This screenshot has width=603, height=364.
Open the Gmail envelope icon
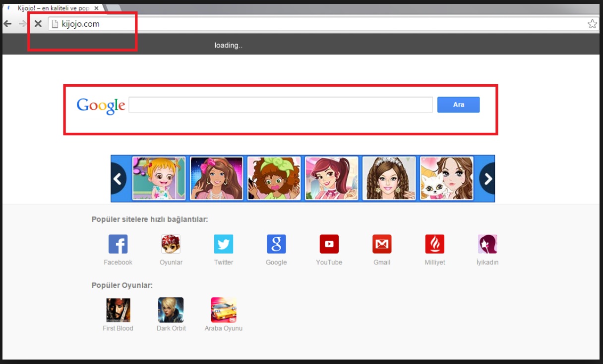pos(382,244)
